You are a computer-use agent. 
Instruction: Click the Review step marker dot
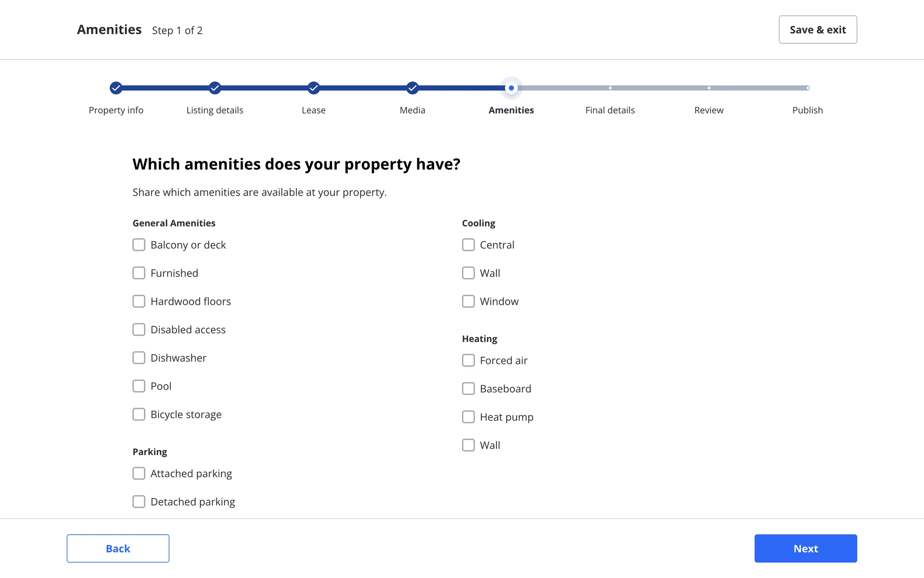tap(709, 88)
